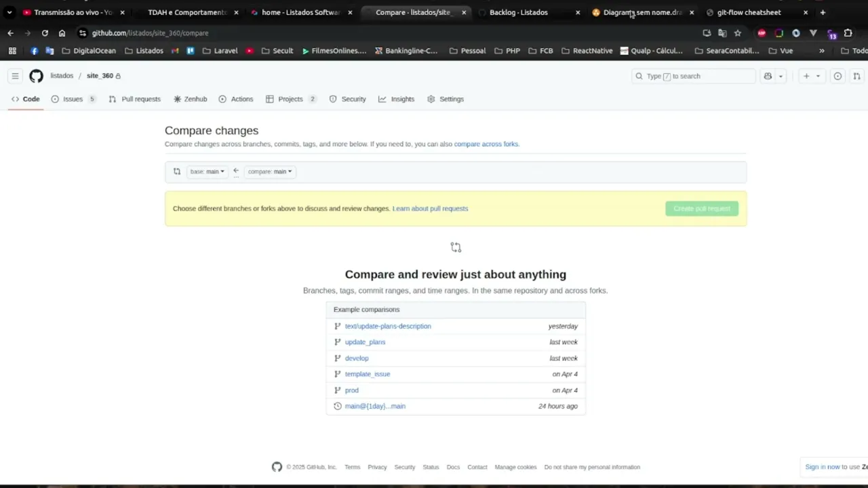This screenshot has width=868, height=488.
Task: Select the develop example comparison
Action: point(357,358)
